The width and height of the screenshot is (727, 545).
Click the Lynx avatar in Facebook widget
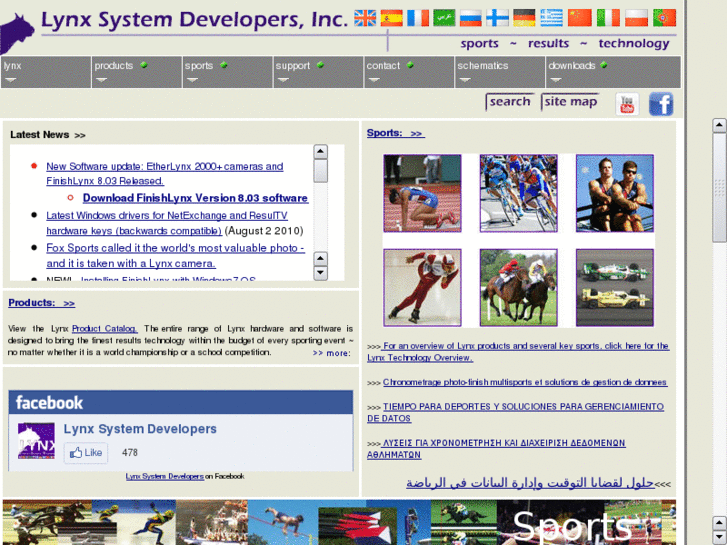[36, 441]
